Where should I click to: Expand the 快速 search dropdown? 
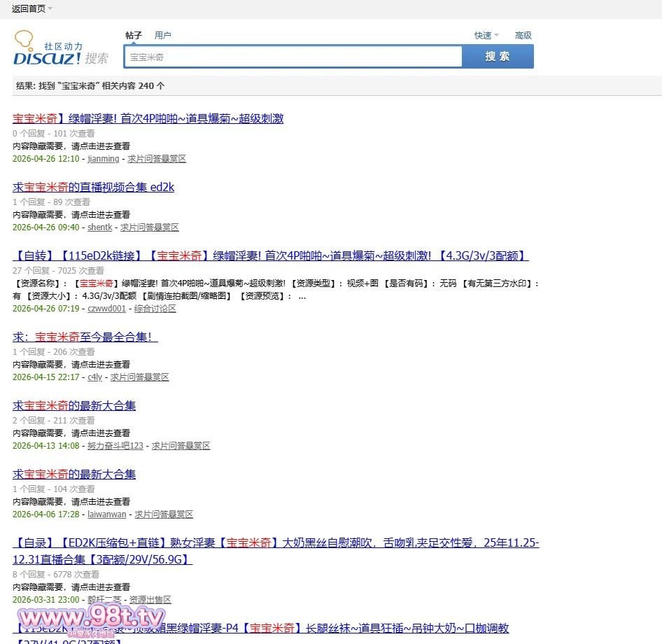[x=496, y=36]
